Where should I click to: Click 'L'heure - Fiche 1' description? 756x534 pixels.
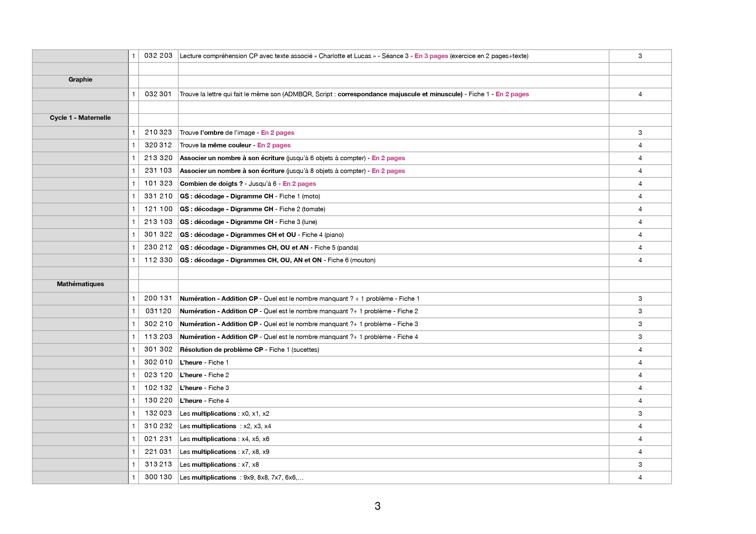204,362
